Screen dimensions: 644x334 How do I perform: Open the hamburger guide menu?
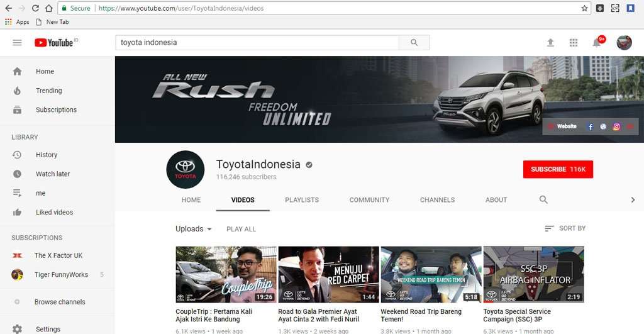[x=17, y=42]
